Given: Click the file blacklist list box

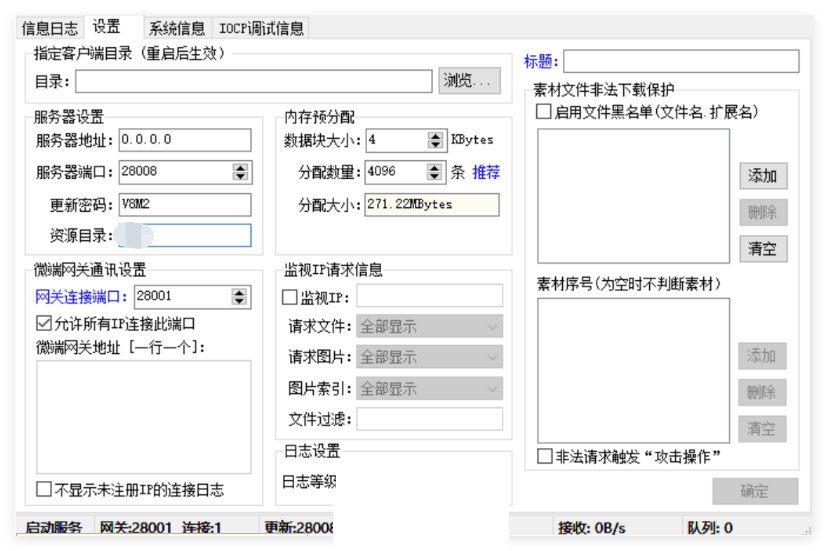Looking at the screenshot, I should 634,196.
